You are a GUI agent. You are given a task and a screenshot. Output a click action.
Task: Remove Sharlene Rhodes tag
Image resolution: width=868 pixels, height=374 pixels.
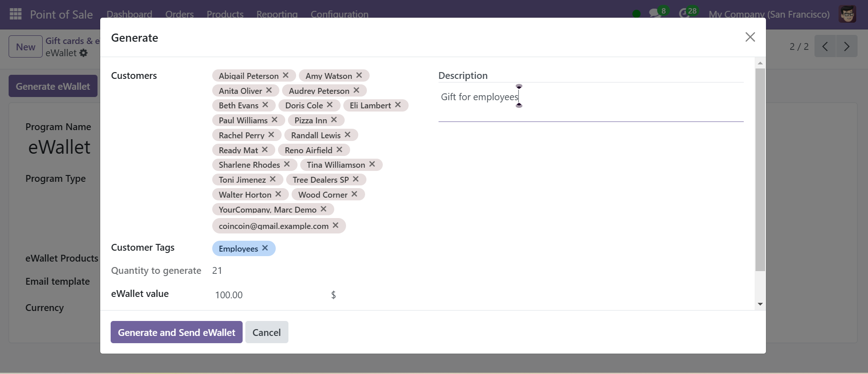[287, 164]
